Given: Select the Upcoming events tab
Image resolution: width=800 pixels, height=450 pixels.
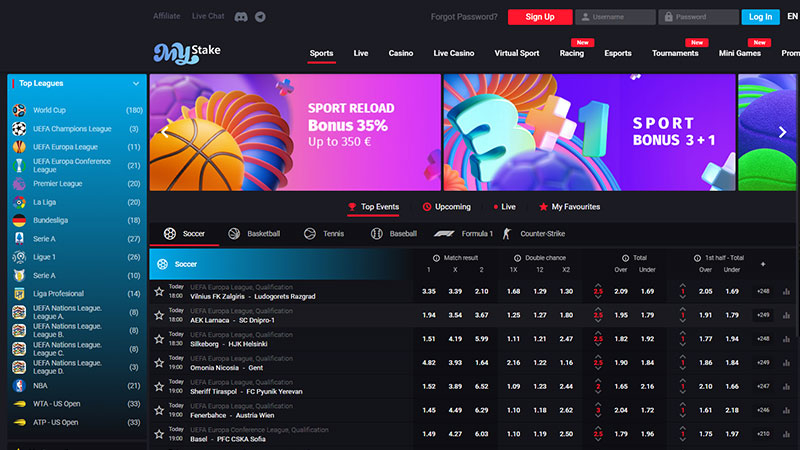Looking at the screenshot, I should coord(446,207).
